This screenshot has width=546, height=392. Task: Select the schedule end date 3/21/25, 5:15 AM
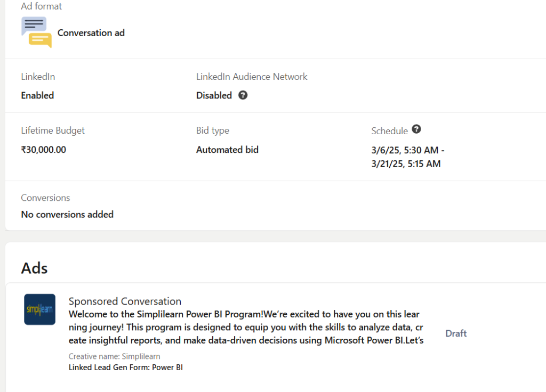[x=406, y=164]
